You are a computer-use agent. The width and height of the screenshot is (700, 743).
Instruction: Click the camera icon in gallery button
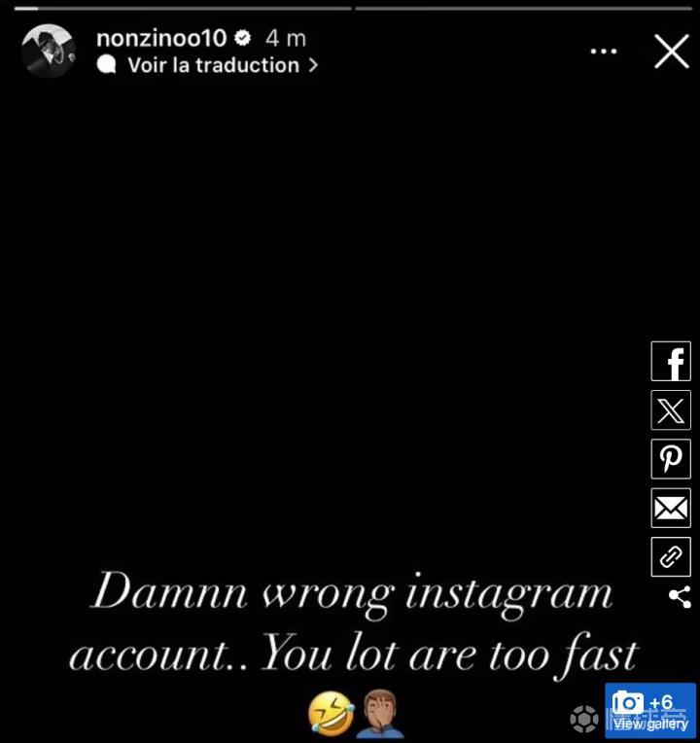627,702
